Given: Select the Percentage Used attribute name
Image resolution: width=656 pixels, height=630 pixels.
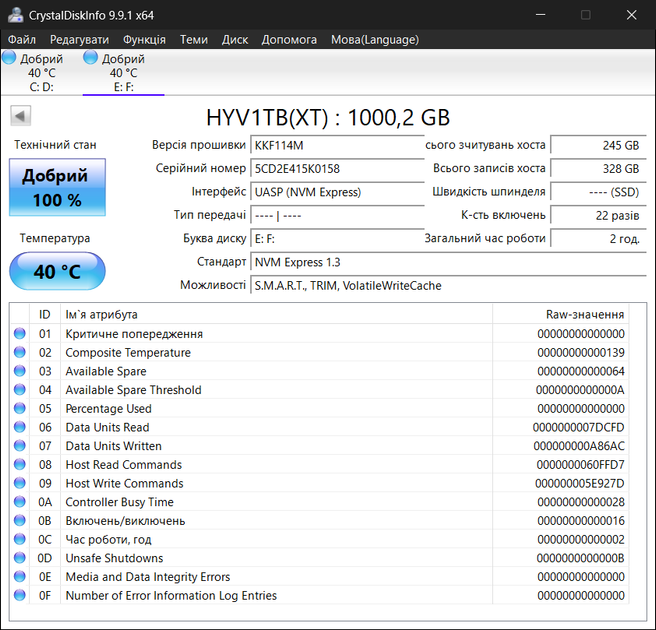Looking at the screenshot, I should 108,409.
